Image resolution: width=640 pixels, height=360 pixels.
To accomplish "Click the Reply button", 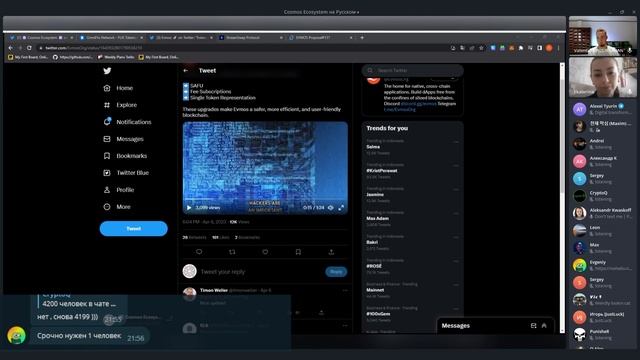I will point(336,271).
